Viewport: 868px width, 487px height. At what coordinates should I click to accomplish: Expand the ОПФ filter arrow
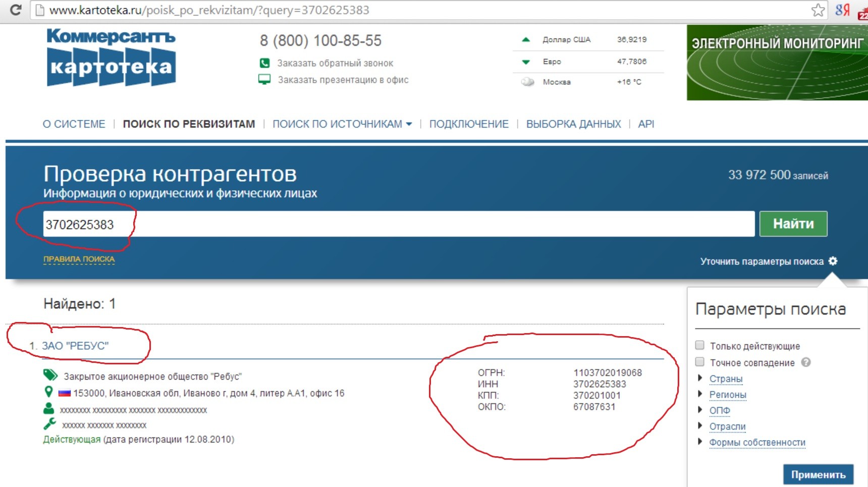pos(700,409)
